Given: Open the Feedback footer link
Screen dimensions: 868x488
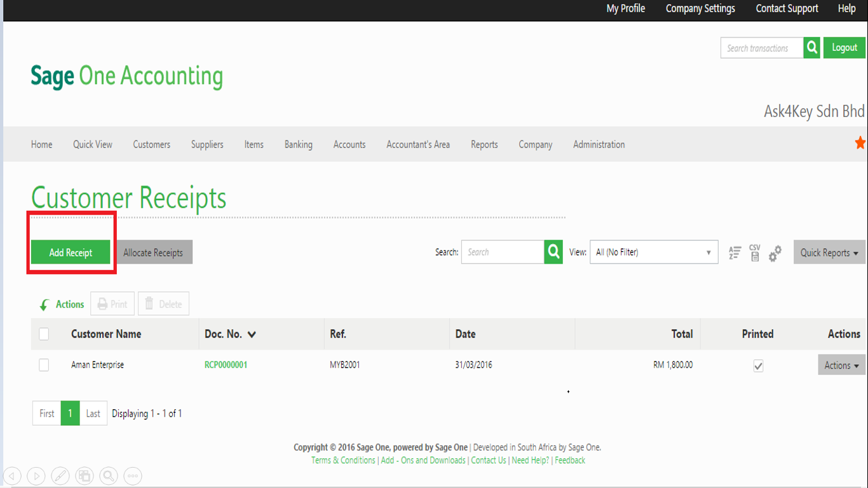Looking at the screenshot, I should [570, 460].
